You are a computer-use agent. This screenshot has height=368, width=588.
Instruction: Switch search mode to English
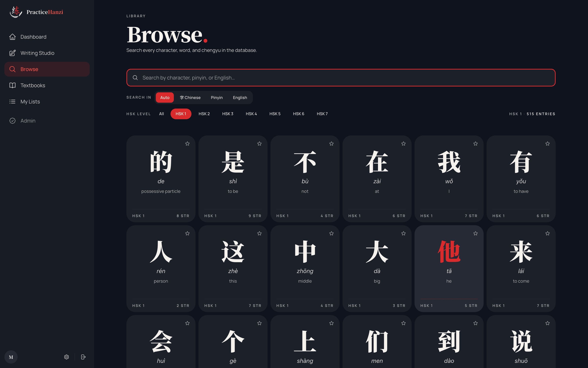[x=240, y=98]
